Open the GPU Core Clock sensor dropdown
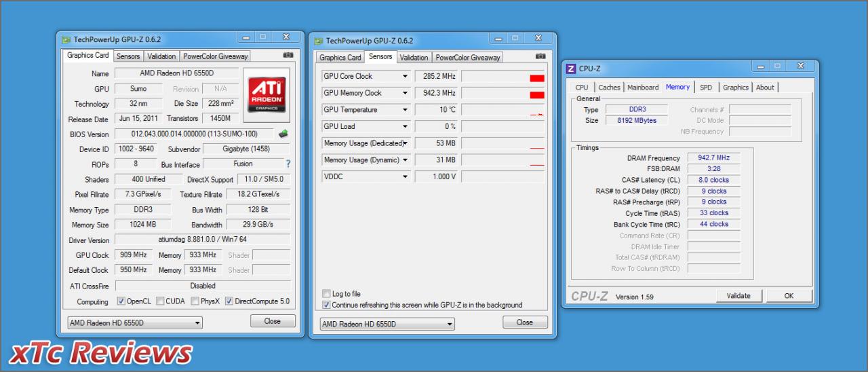The width and height of the screenshot is (868, 372). click(406, 76)
